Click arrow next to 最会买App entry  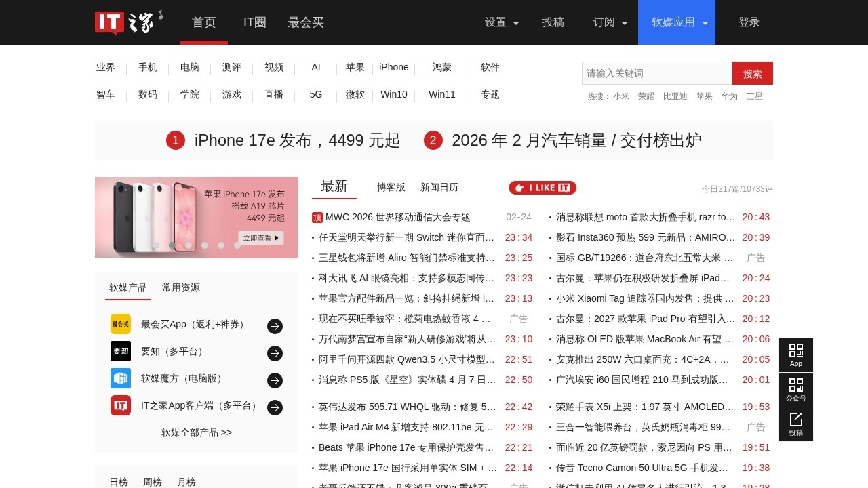pyautogui.click(x=275, y=326)
